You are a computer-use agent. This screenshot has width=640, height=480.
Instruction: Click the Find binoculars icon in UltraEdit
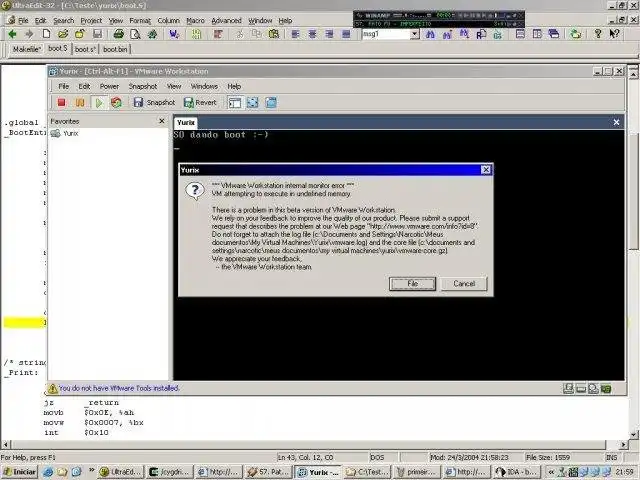pos(430,34)
